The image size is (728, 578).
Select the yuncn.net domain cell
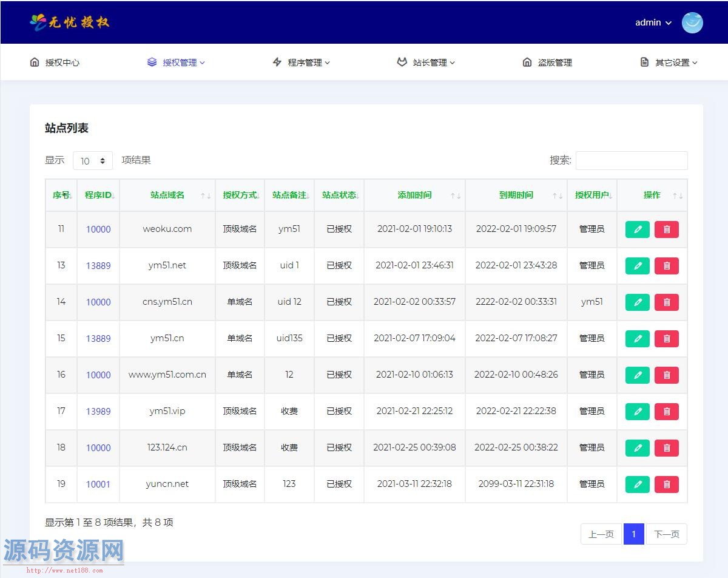click(x=167, y=484)
